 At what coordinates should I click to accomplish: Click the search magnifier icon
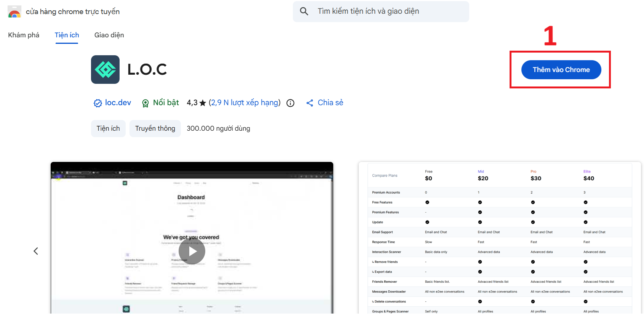pyautogui.click(x=304, y=11)
